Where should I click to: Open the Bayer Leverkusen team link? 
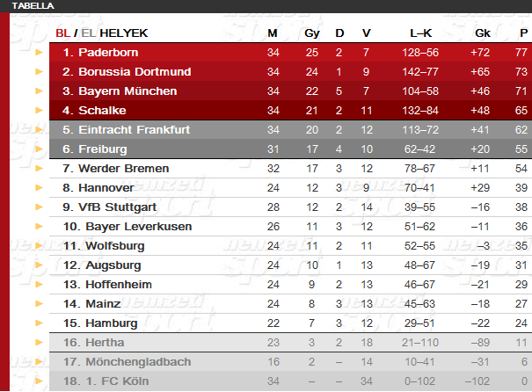click(138, 226)
